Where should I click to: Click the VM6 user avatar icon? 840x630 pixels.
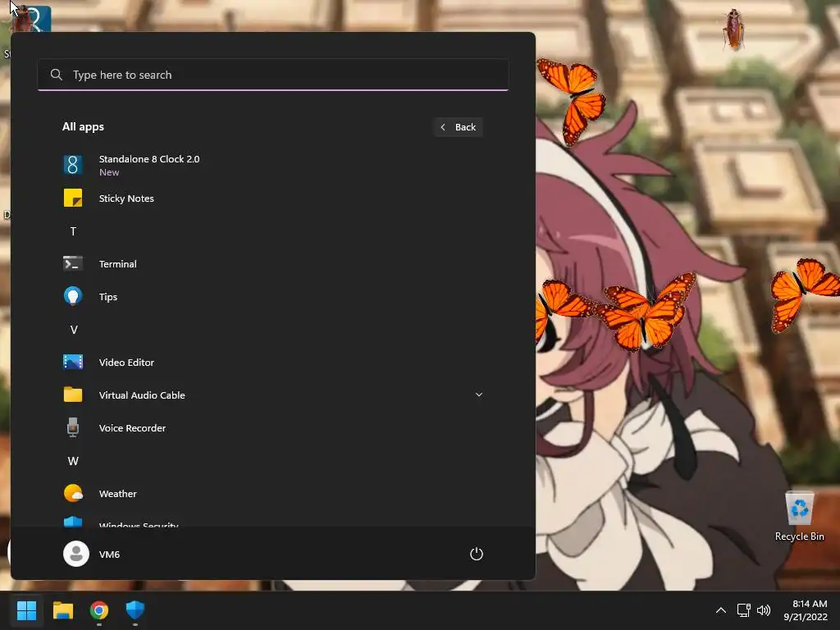click(x=76, y=554)
